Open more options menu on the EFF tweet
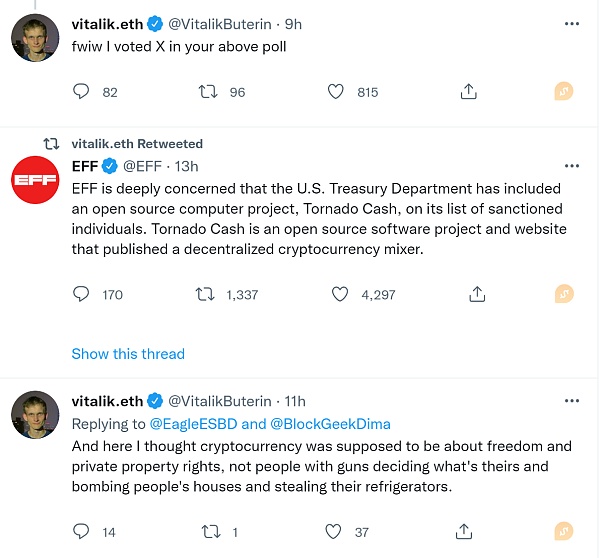Viewport: 600px width, 558px height. pos(572,166)
